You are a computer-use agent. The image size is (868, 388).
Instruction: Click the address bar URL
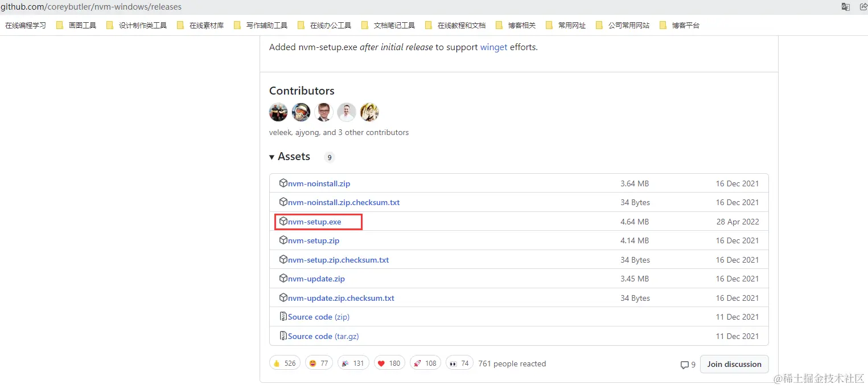point(91,7)
